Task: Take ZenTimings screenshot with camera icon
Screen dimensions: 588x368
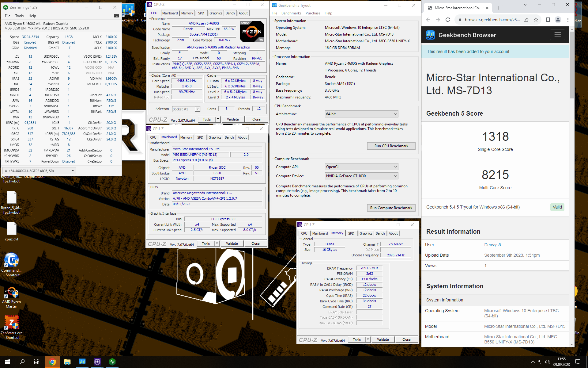Action: point(116,16)
